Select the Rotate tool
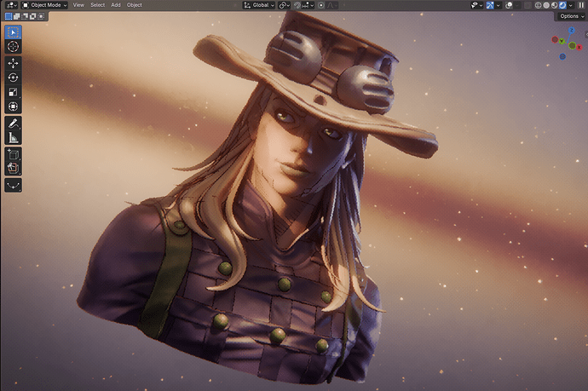Screen dimensions: 588x391 [x=13, y=78]
